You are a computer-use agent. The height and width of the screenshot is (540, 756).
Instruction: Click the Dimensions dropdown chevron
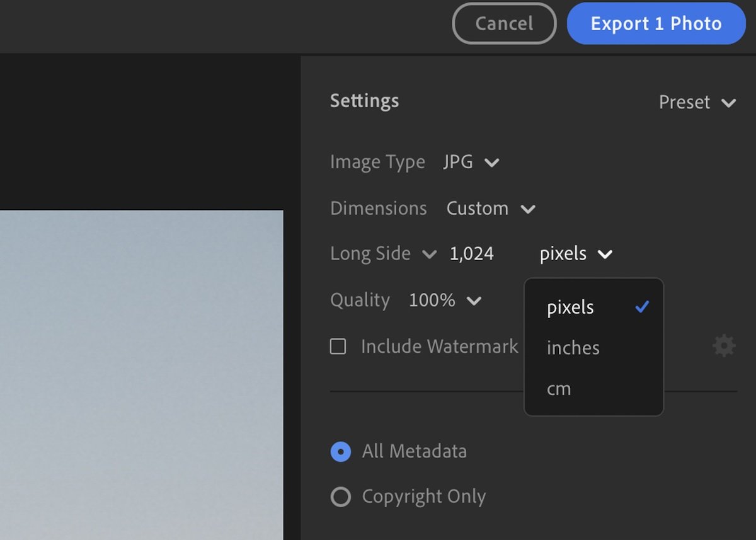[x=528, y=209]
